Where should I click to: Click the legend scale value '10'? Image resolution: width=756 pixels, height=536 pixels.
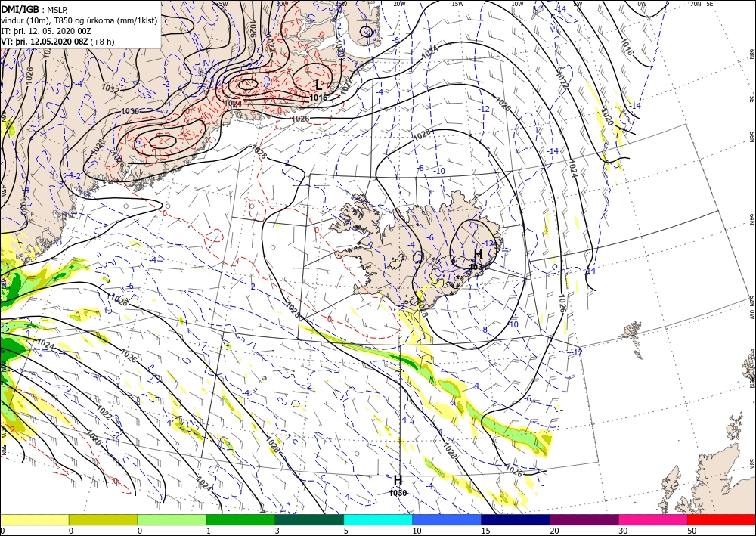coord(417,531)
